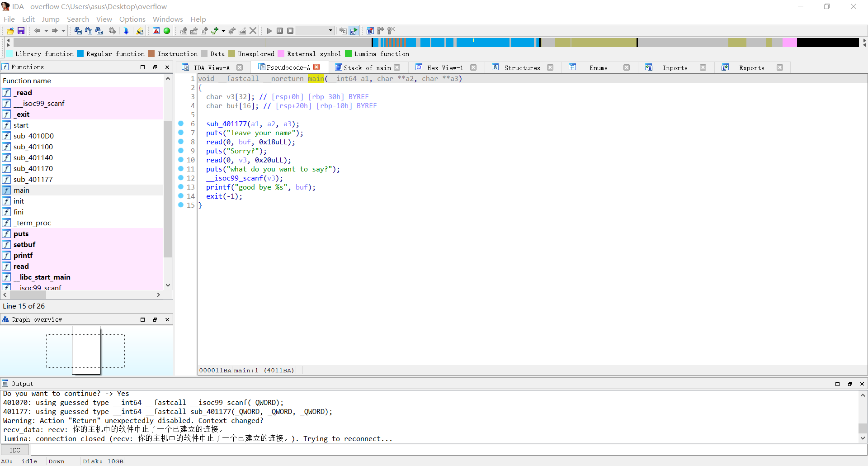Switch to the Stack of main tab
Viewport: 868px width, 466px height.
click(x=367, y=68)
